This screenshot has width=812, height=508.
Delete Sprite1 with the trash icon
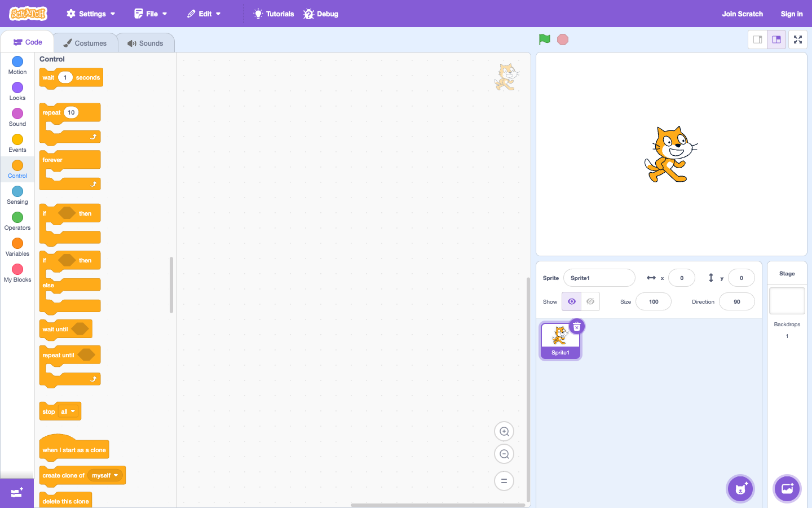click(577, 327)
